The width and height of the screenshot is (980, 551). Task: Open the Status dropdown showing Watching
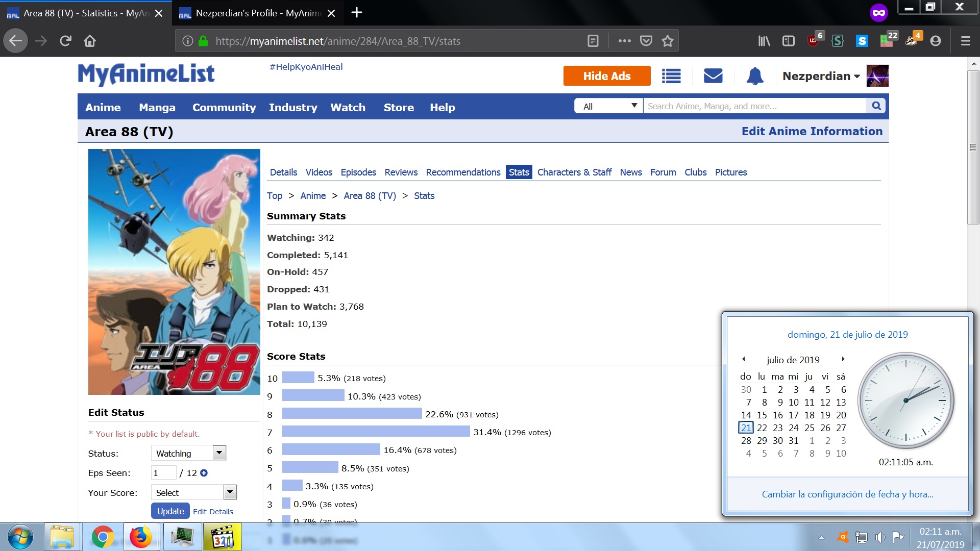click(x=188, y=453)
